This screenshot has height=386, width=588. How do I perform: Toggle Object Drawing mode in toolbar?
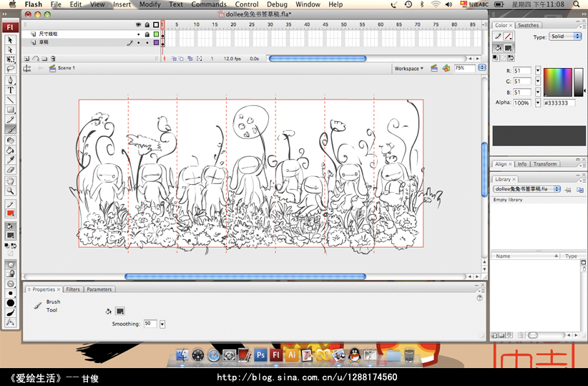coord(10,264)
